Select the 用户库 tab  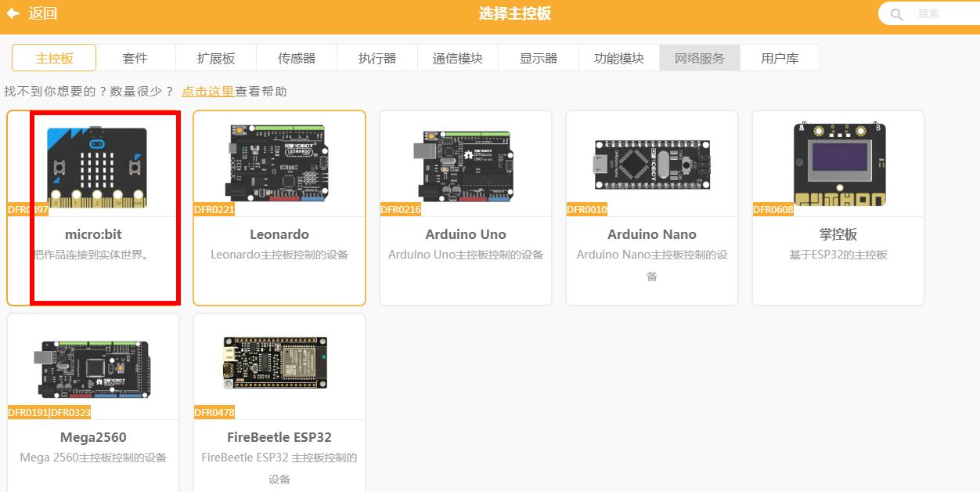coord(780,58)
